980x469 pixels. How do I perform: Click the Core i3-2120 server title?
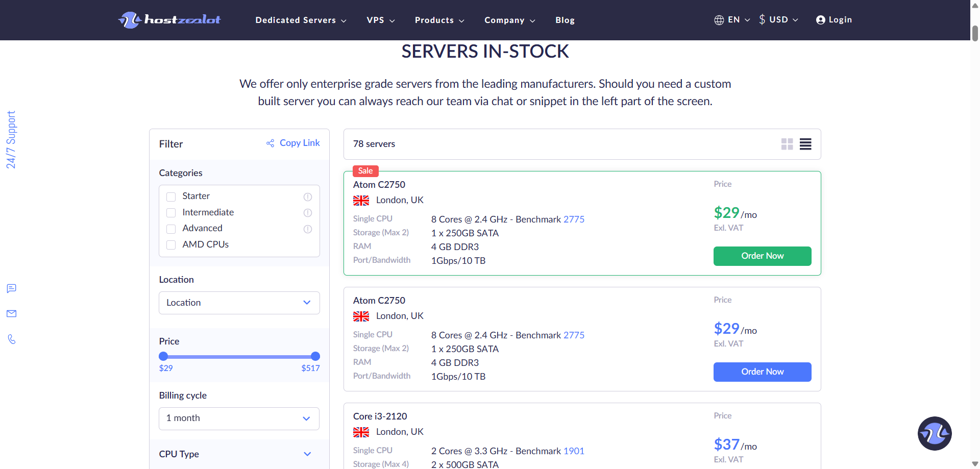[x=380, y=416]
